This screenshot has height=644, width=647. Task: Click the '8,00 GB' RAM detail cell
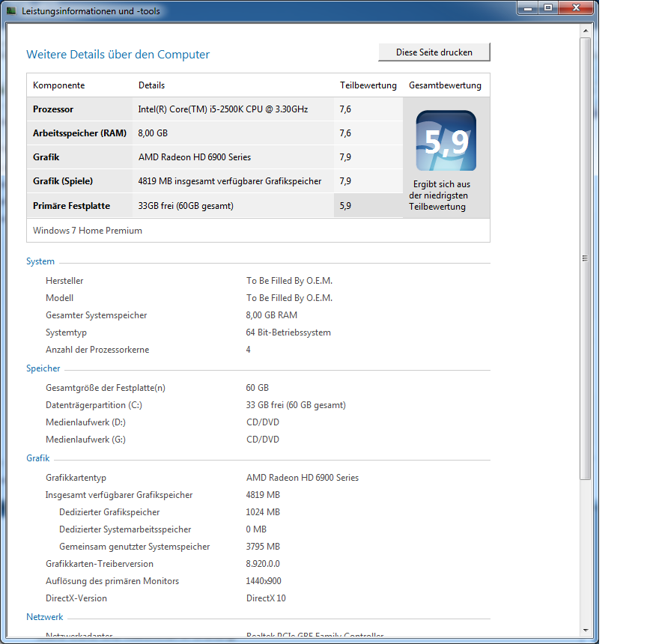(153, 133)
